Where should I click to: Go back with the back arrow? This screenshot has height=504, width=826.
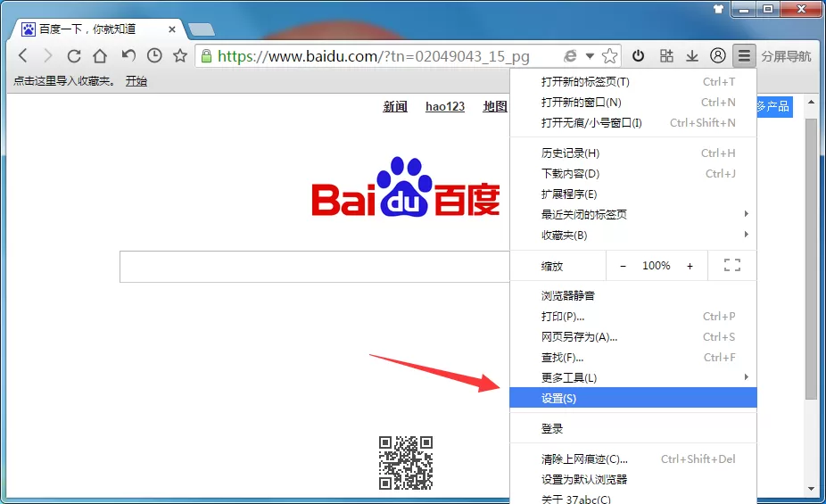click(22, 55)
